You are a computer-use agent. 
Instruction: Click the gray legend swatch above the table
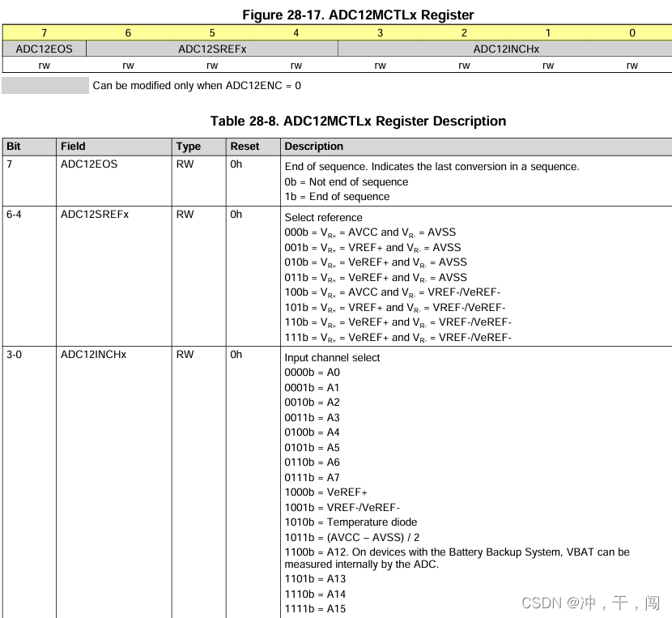[x=45, y=85]
